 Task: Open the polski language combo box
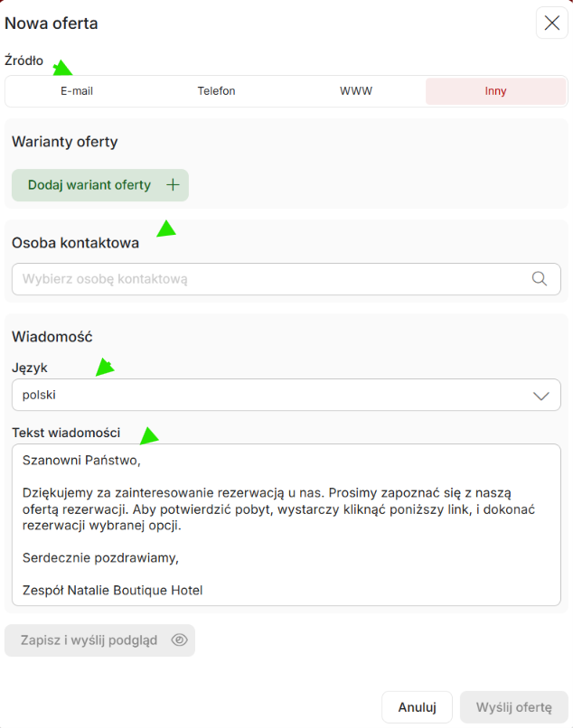(286, 395)
